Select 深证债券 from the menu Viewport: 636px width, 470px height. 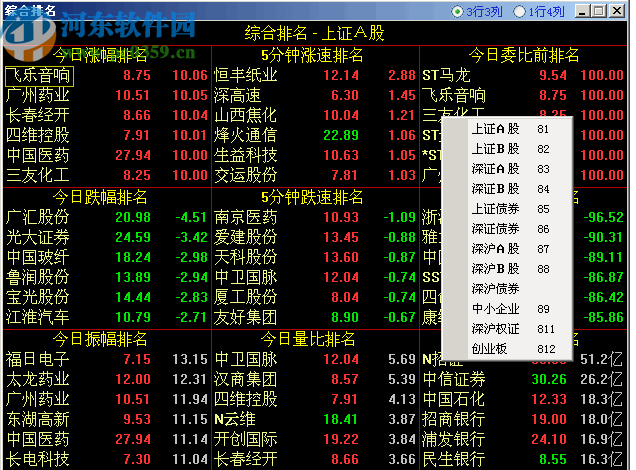click(x=507, y=229)
